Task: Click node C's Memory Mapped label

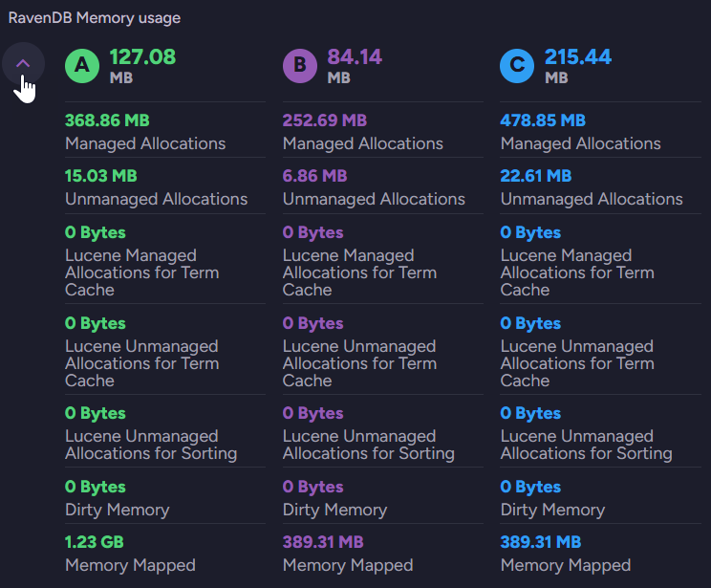Action: click(566, 565)
